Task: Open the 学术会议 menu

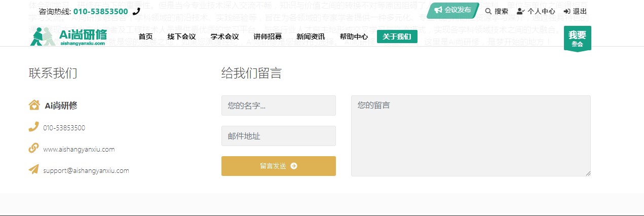Action: pos(224,37)
